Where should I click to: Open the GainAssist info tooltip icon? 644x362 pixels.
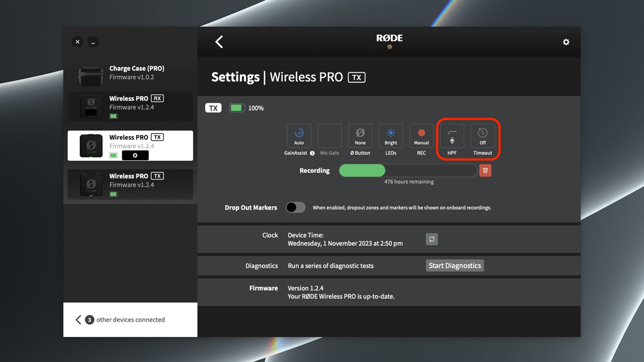pyautogui.click(x=312, y=153)
